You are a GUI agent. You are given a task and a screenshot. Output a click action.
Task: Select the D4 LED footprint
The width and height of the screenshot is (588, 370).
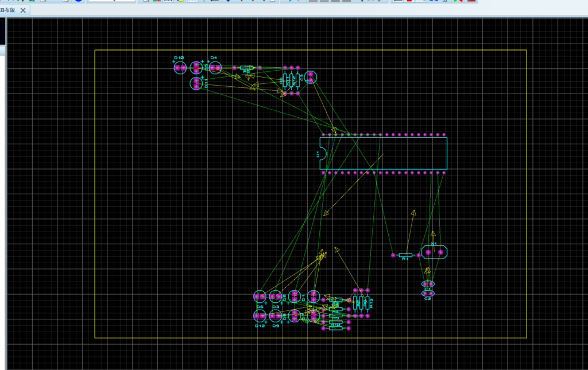215,68
